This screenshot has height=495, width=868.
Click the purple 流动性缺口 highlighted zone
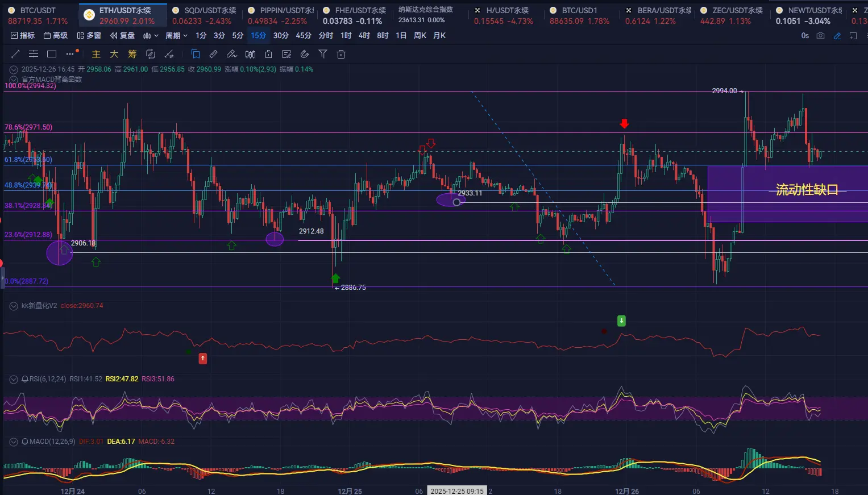(787, 193)
